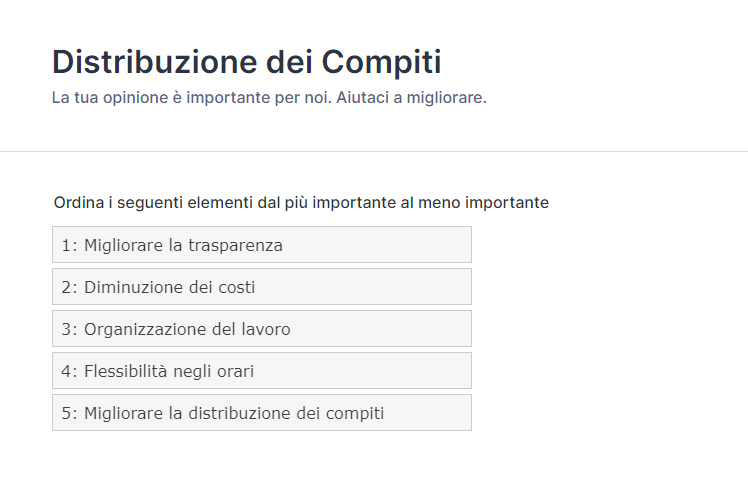748x487 pixels.
Task: Click the word 'Compiti' in the page title
Action: (381, 62)
